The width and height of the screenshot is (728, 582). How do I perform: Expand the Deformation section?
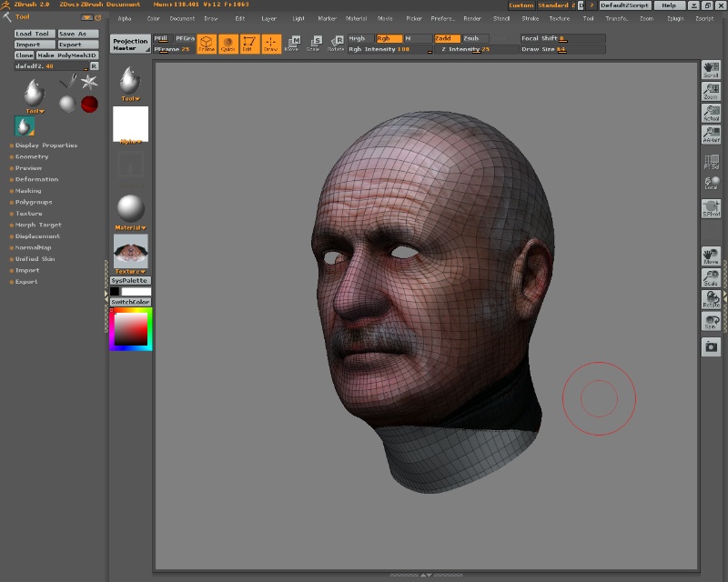click(36, 179)
